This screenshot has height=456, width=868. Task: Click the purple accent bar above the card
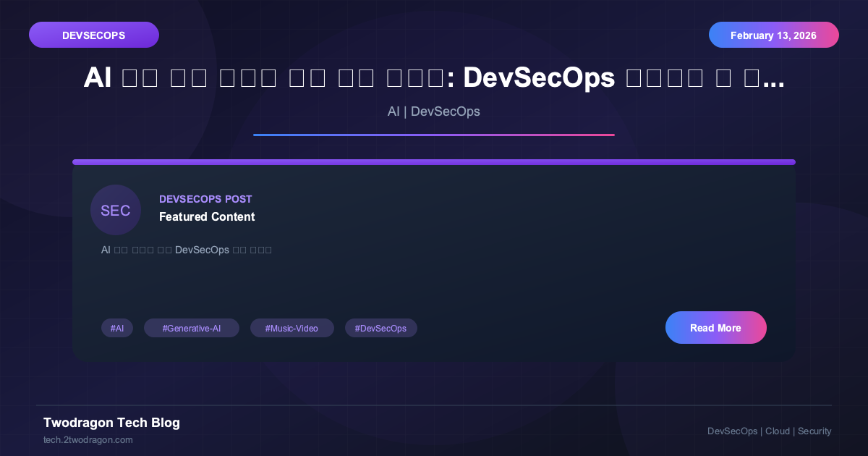point(434,161)
